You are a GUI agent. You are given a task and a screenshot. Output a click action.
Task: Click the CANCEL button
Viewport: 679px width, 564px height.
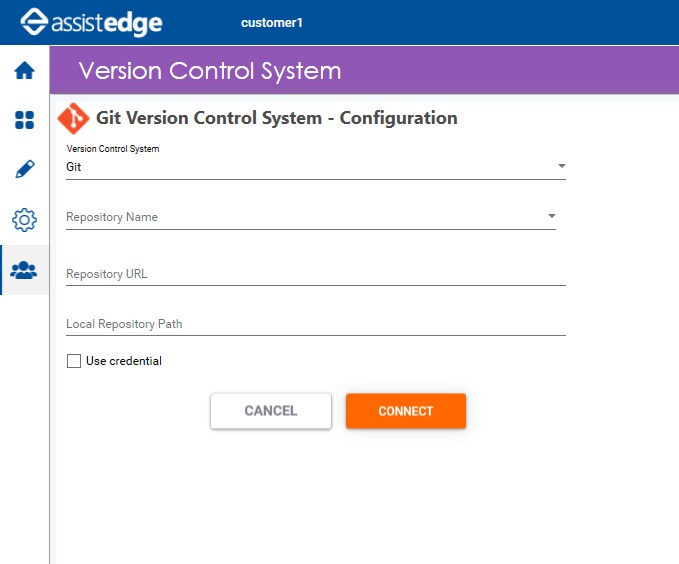271,411
